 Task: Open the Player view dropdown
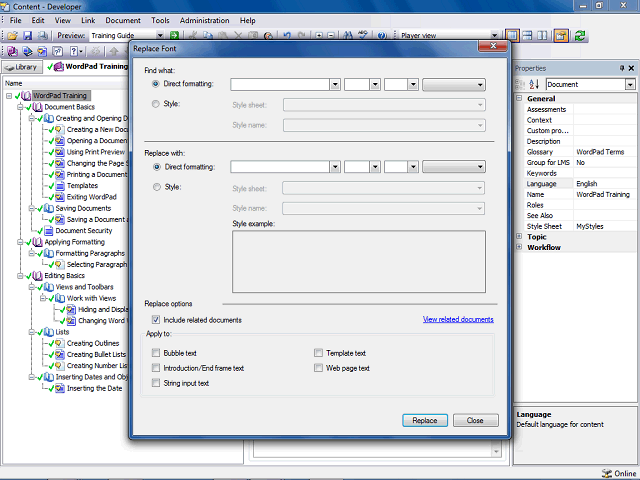(x=494, y=36)
